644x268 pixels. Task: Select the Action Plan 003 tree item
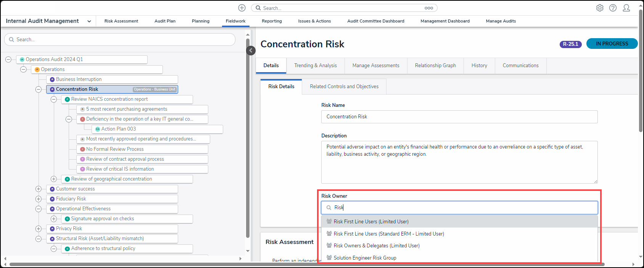118,129
